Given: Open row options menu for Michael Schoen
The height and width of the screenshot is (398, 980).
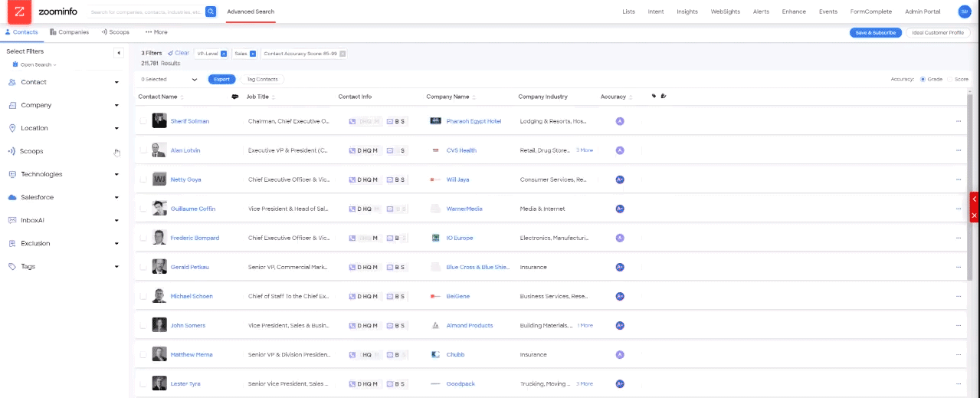Looking at the screenshot, I should (958, 296).
